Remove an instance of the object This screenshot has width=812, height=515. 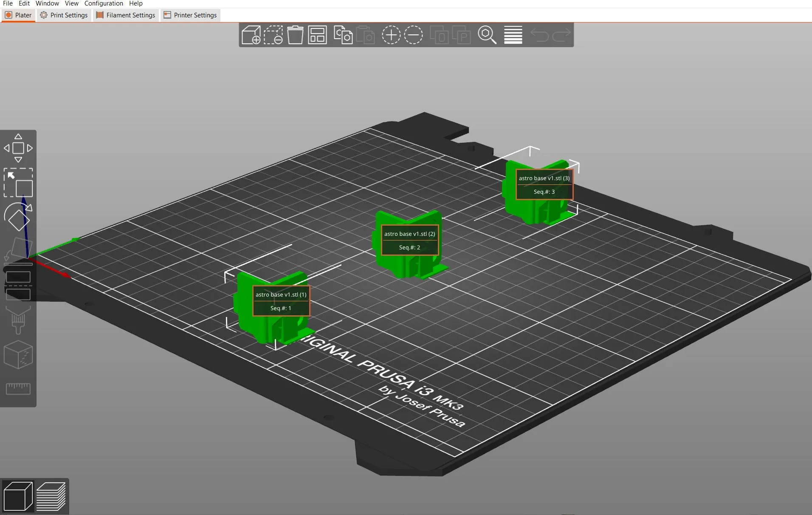tap(413, 35)
